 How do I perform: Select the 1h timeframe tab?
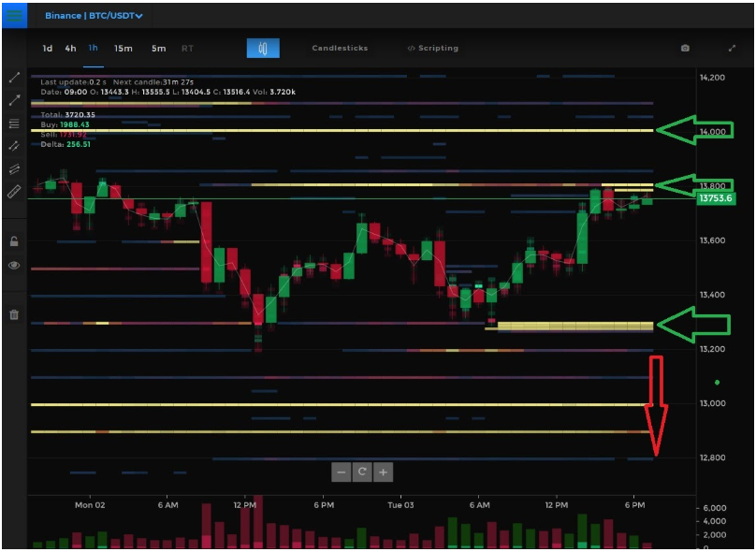pos(93,48)
